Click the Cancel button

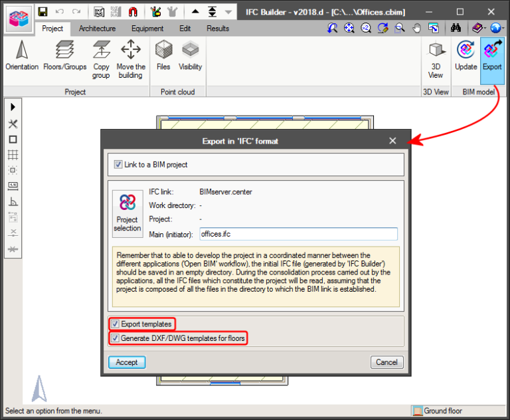pyautogui.click(x=386, y=362)
